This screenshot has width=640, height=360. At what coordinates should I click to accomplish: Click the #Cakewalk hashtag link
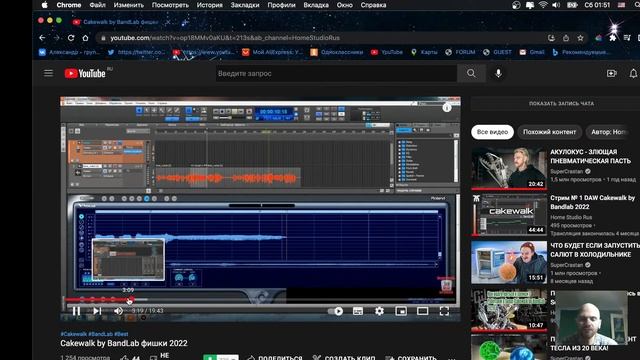(x=73, y=334)
